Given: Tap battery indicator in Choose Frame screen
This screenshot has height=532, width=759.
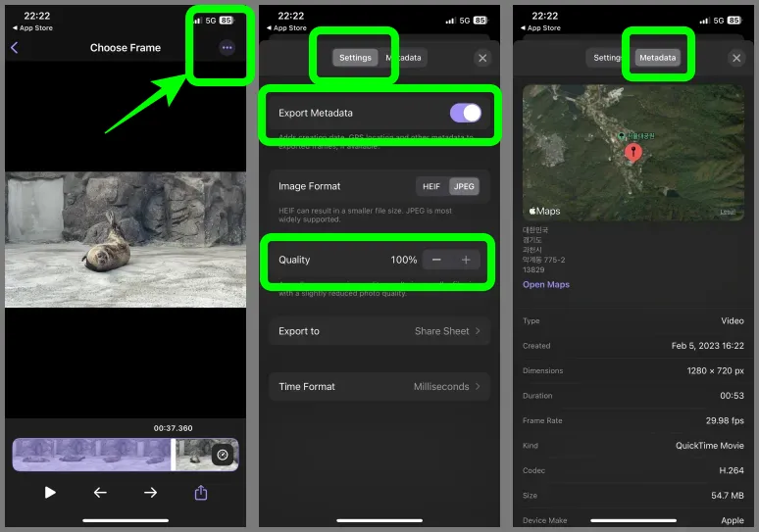Looking at the screenshot, I should (227, 21).
